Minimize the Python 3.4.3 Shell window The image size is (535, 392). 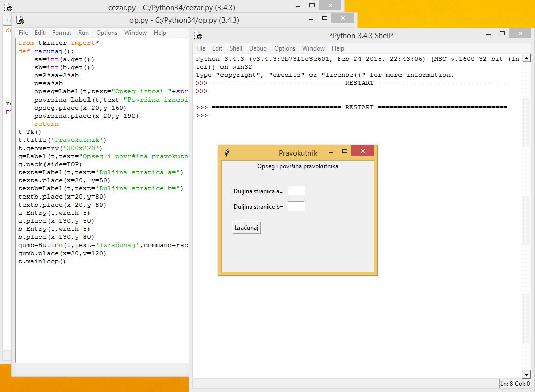488,35
